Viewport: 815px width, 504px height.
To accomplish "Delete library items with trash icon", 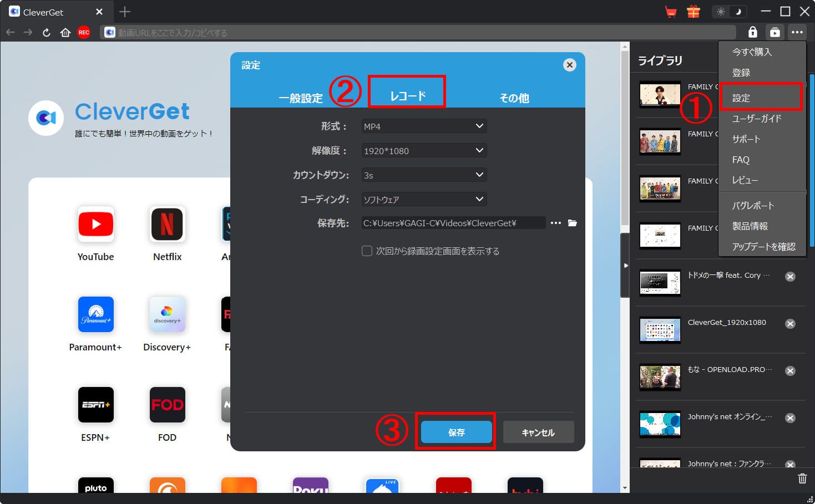I will coord(802,478).
